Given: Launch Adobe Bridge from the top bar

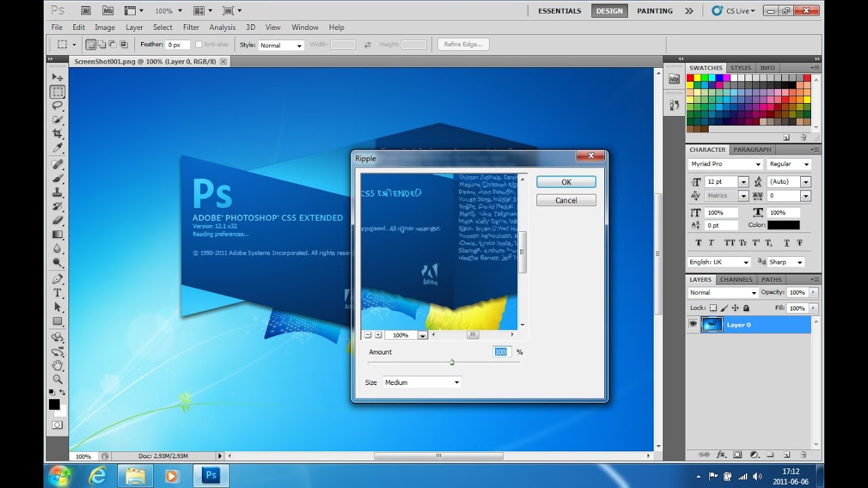Looking at the screenshot, I should pos(85,11).
